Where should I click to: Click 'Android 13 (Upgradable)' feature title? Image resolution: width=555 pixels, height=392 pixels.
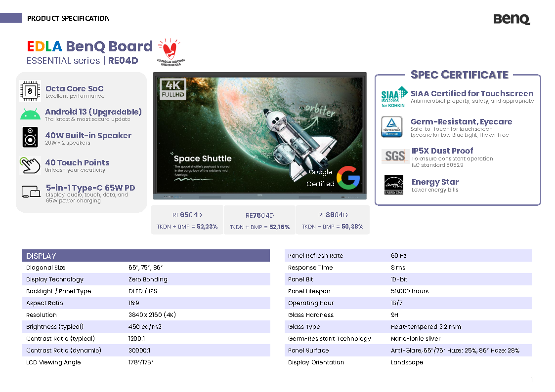pyautogui.click(x=93, y=112)
